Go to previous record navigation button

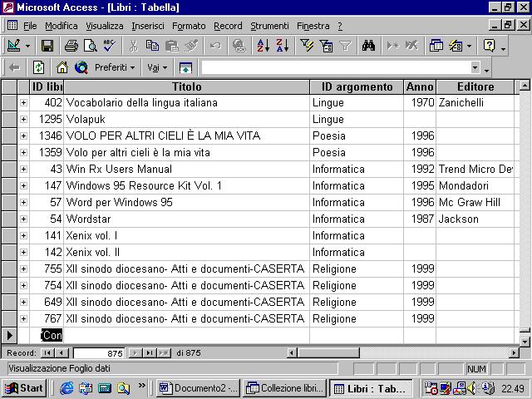point(62,352)
